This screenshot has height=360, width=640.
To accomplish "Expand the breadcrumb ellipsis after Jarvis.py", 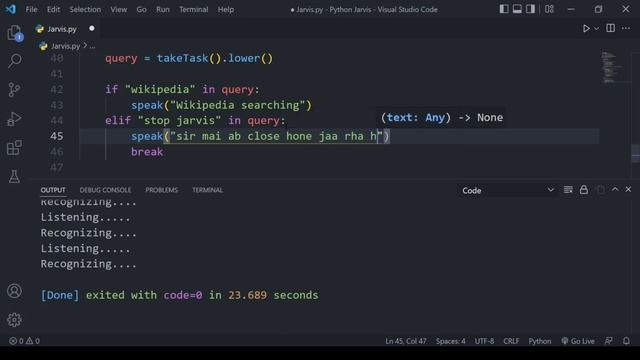I will coord(92,46).
